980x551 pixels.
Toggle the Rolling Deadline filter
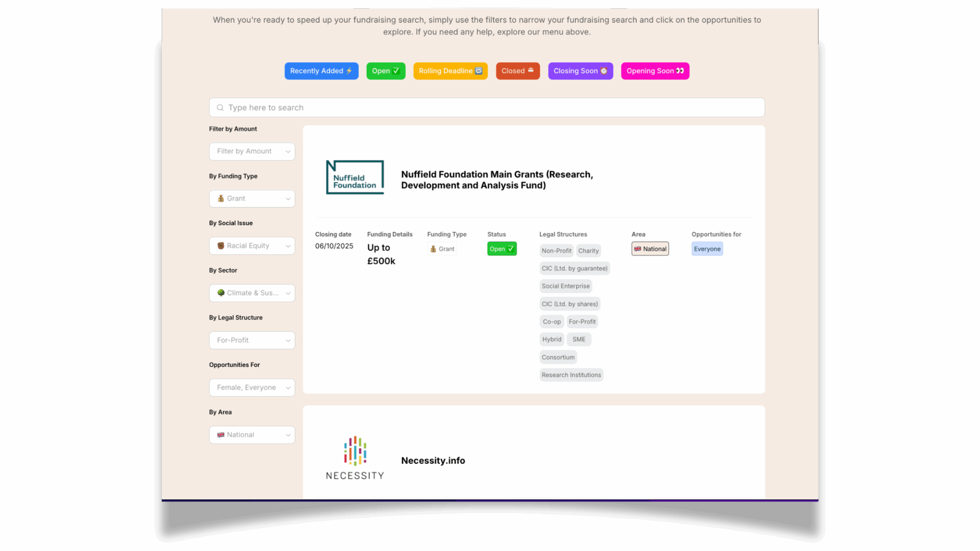[x=450, y=71]
